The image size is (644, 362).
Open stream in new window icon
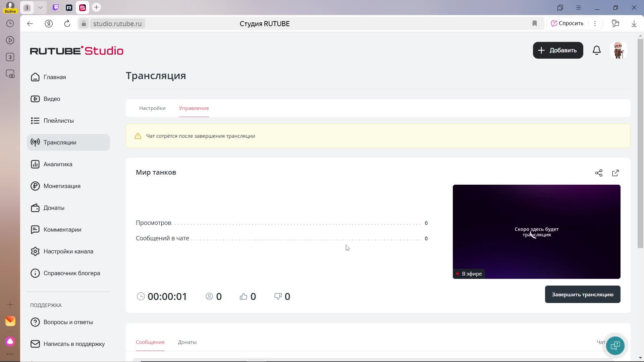click(x=615, y=173)
